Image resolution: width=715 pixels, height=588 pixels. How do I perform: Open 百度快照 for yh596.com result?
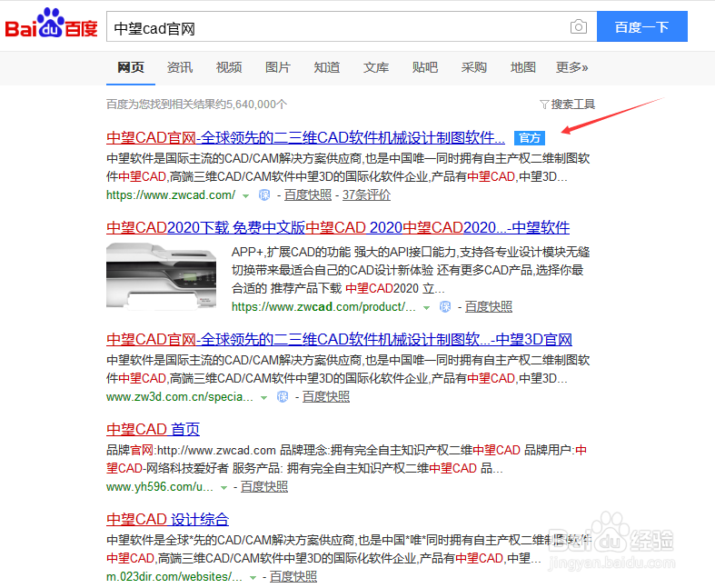pos(264,487)
